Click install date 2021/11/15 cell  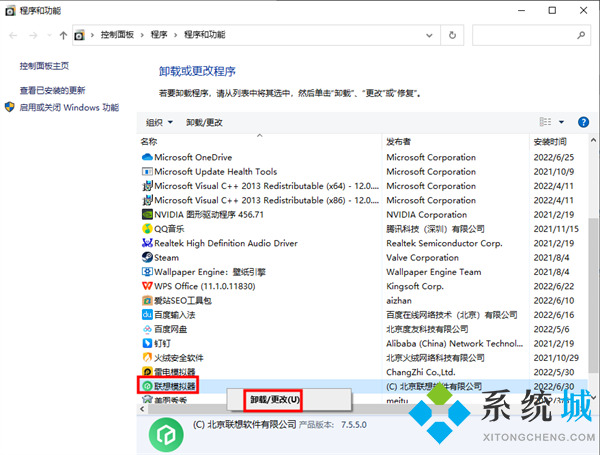coord(556,229)
